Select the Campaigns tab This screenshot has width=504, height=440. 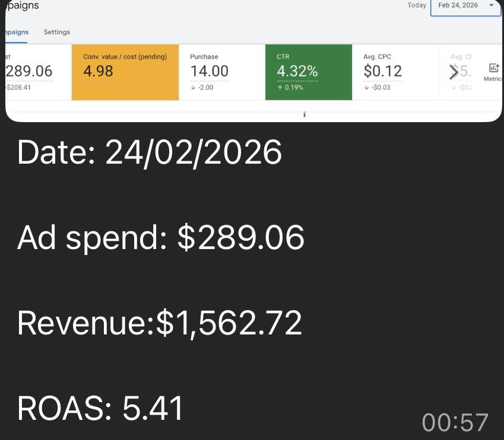[x=17, y=32]
